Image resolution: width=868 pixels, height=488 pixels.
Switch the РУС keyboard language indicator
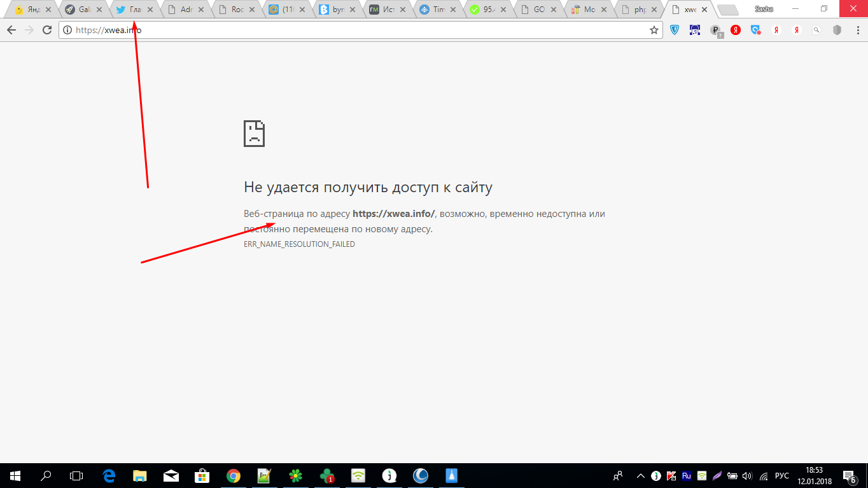pyautogui.click(x=781, y=475)
